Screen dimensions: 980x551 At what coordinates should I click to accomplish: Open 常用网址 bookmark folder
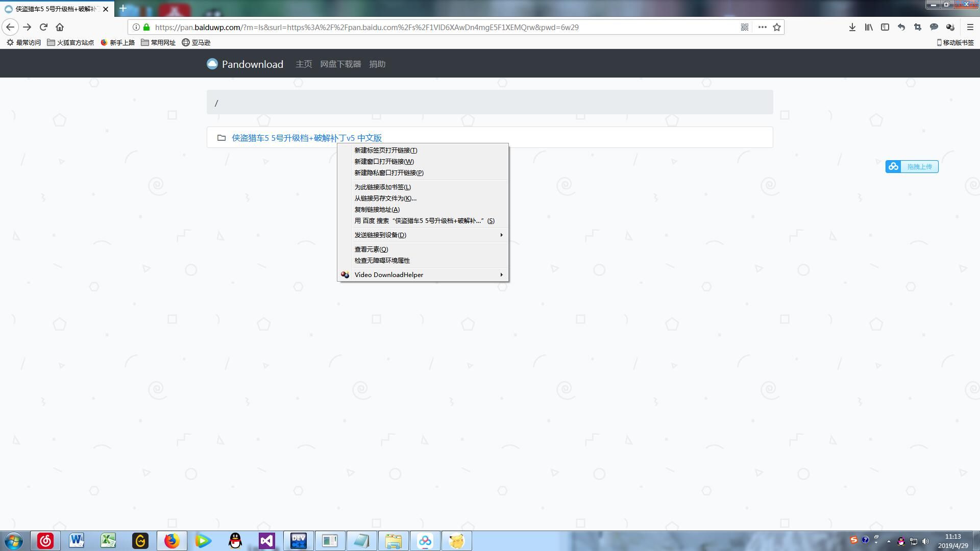158,42
